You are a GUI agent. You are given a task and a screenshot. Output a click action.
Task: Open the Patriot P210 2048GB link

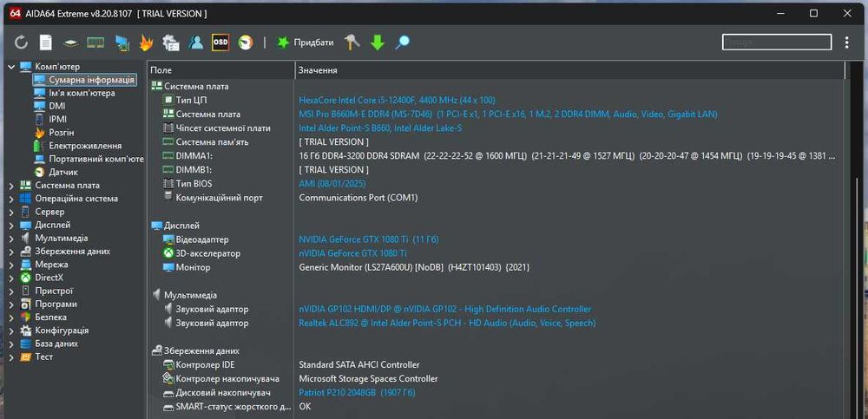click(357, 392)
